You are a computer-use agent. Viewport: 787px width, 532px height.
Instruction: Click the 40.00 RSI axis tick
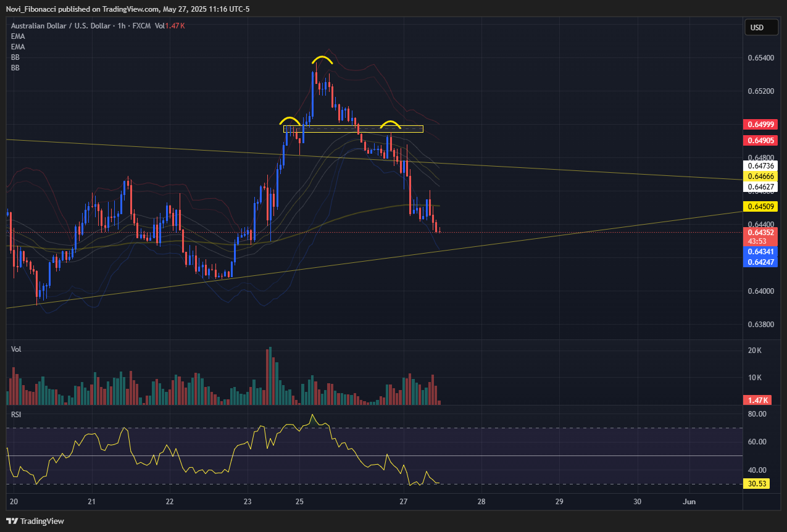click(757, 470)
